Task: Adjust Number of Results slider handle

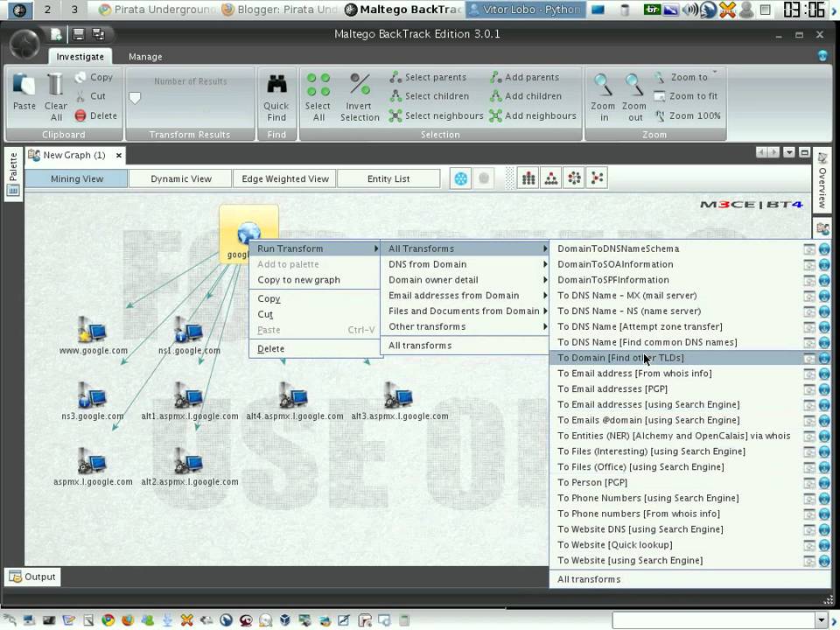Action: click(x=135, y=98)
